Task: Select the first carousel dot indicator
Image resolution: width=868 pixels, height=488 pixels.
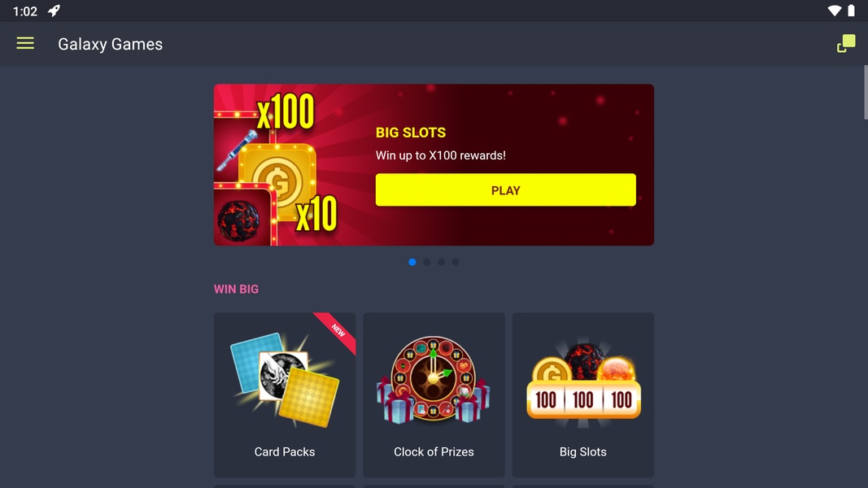Action: (x=412, y=262)
